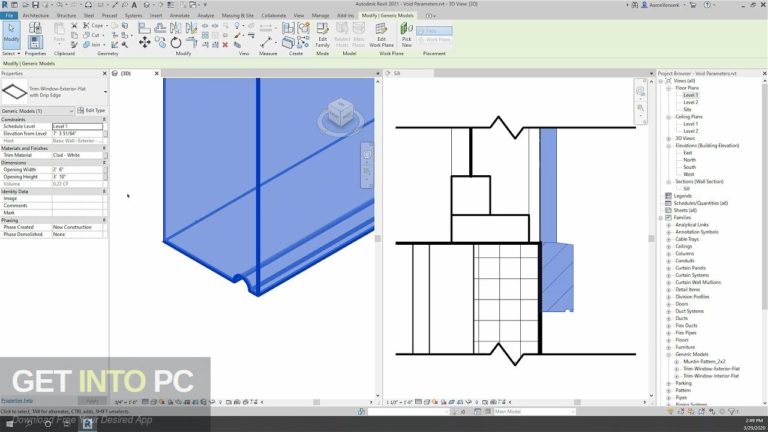Close the {3D} view tab
The image size is (768, 432).
tap(157, 73)
